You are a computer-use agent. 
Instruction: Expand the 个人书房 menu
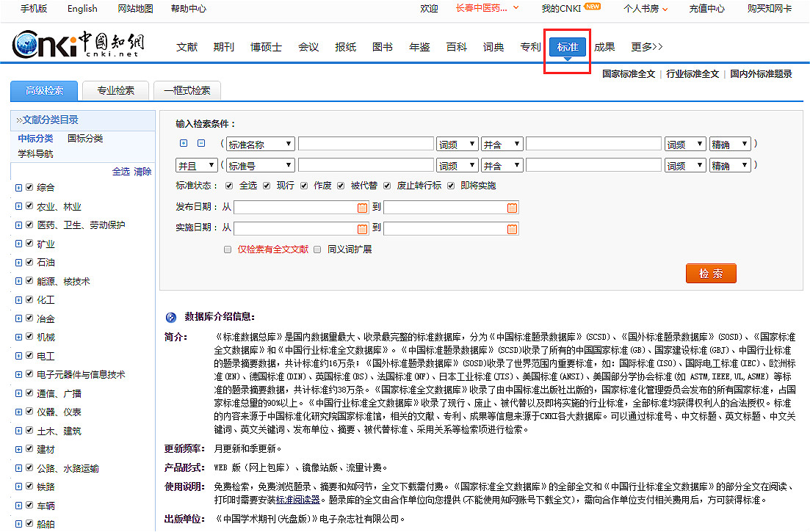(646, 9)
